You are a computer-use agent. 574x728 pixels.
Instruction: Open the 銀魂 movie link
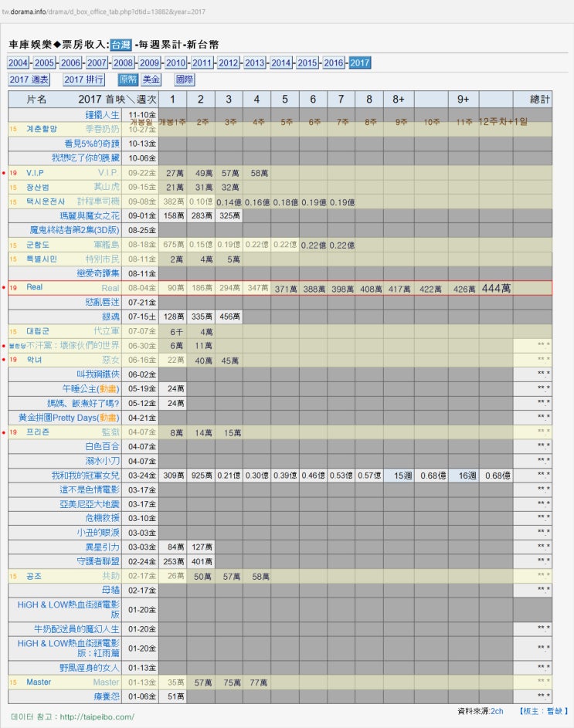tap(111, 317)
